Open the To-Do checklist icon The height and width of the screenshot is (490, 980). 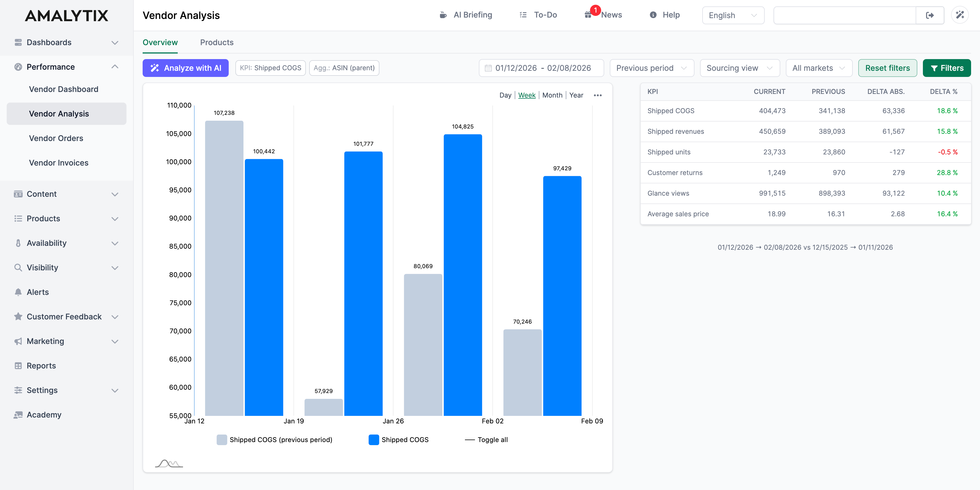[x=523, y=15]
